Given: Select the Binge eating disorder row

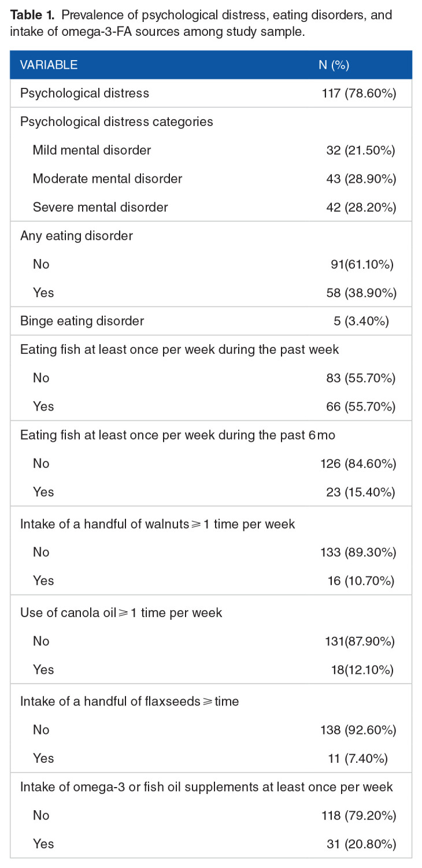Looking at the screenshot, I should point(82,320).
